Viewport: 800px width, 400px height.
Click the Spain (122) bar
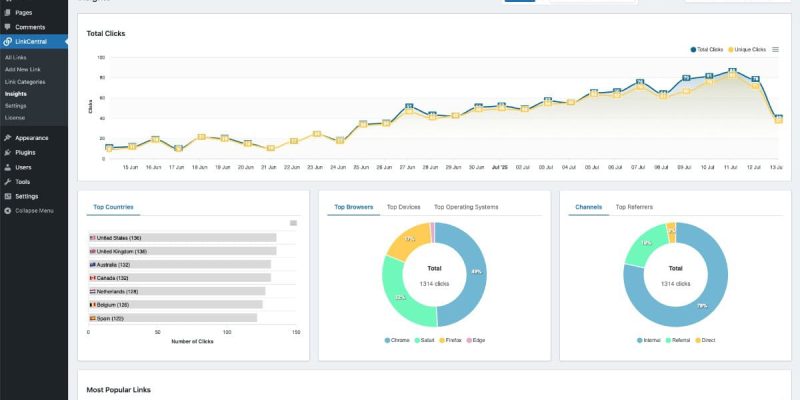173,318
